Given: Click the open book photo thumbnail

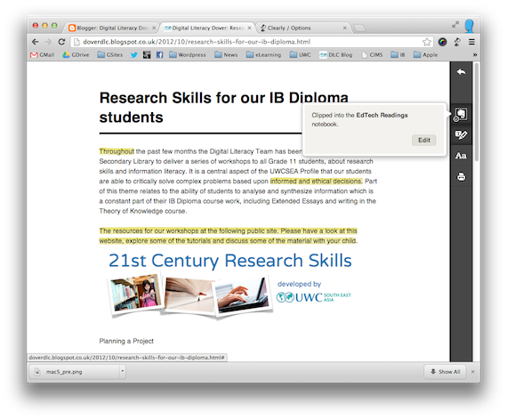Looking at the screenshot, I should click(x=189, y=295).
